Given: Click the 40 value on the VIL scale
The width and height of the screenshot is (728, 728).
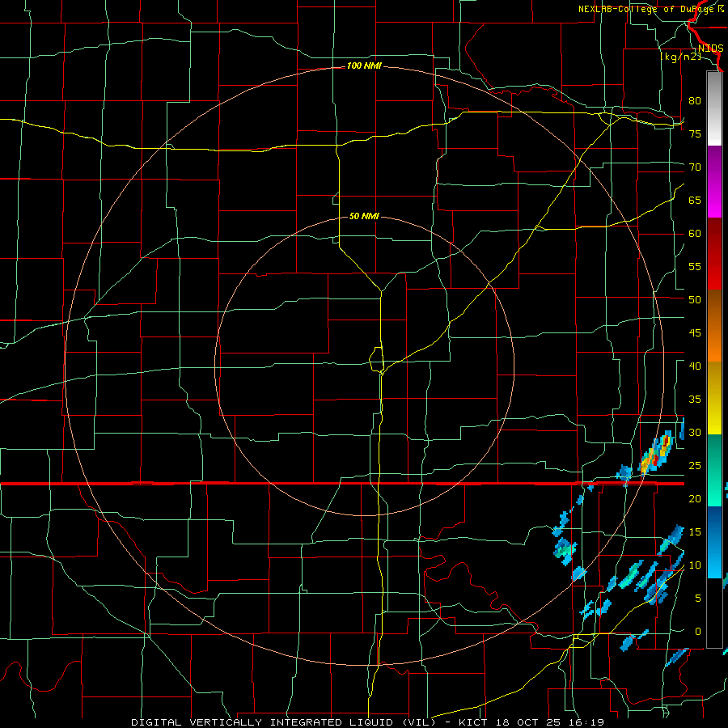Looking at the screenshot, I should click(695, 366).
